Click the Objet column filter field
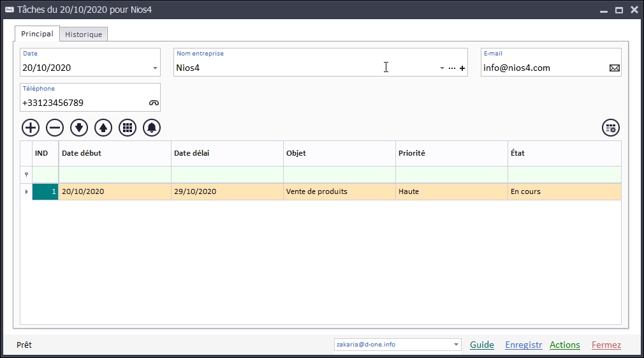Screen dimensions: 644x358 pyautogui.click(x=339, y=174)
